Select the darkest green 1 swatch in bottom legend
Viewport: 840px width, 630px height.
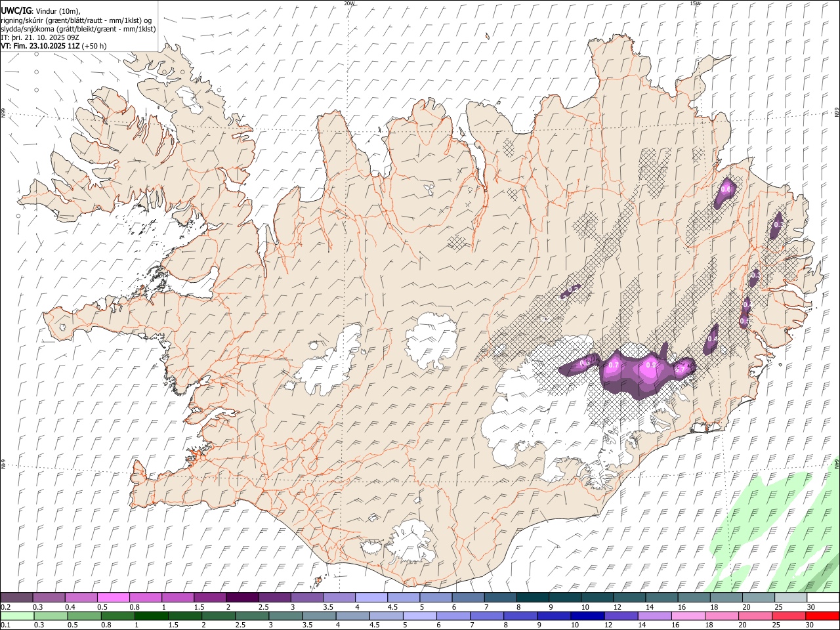pos(152,616)
